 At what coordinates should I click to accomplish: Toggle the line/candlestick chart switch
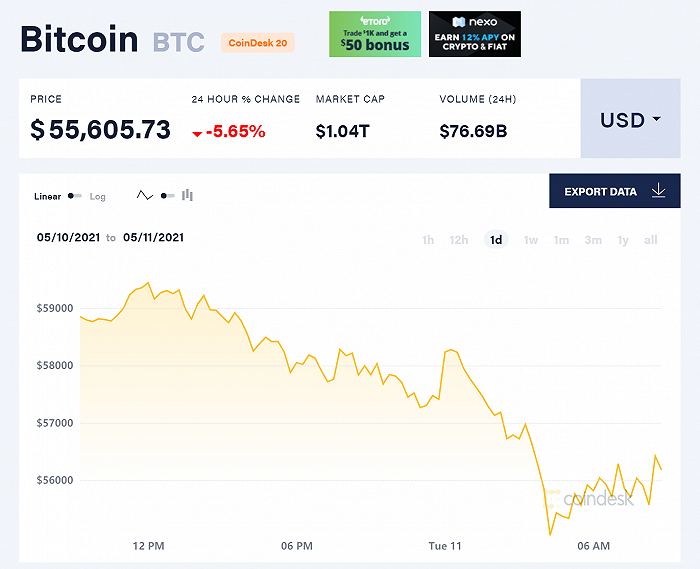167,196
